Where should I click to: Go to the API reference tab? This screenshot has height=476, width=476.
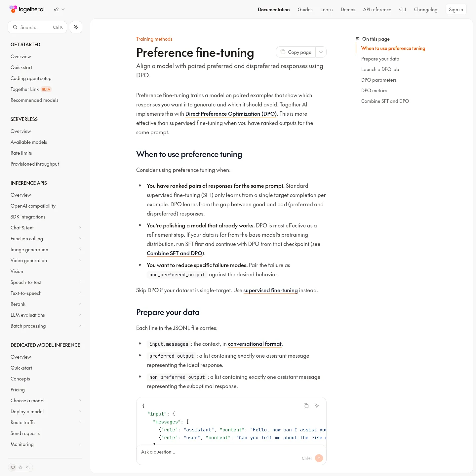point(377,10)
